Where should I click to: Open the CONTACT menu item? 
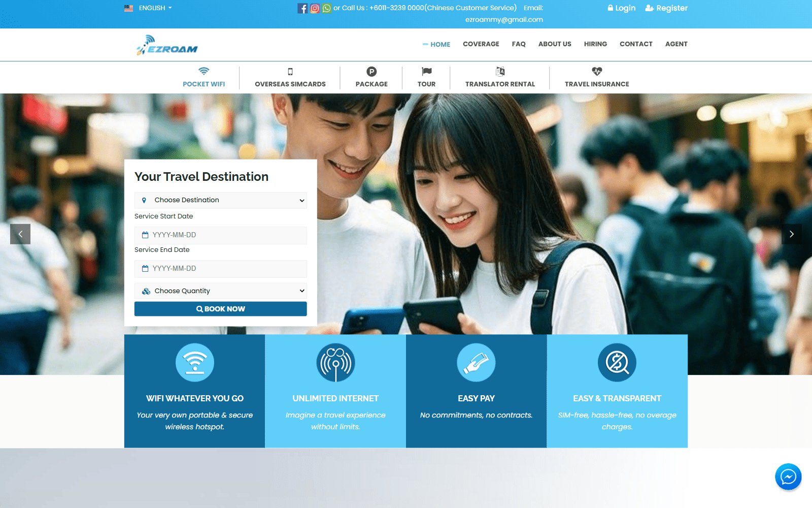636,44
